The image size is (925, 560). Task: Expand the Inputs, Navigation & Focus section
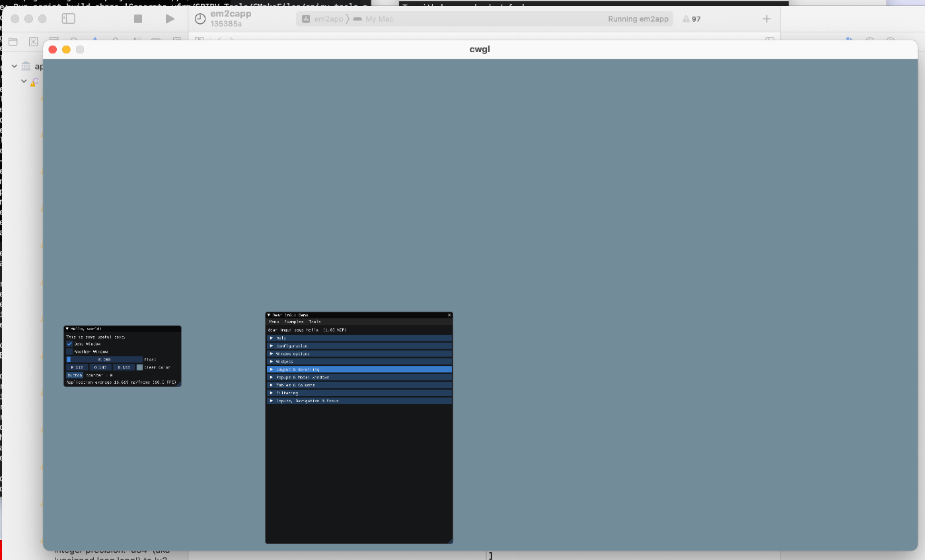click(x=359, y=401)
